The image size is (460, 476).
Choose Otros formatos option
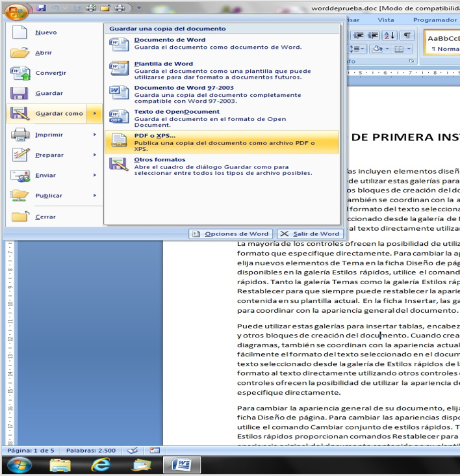coord(222,166)
